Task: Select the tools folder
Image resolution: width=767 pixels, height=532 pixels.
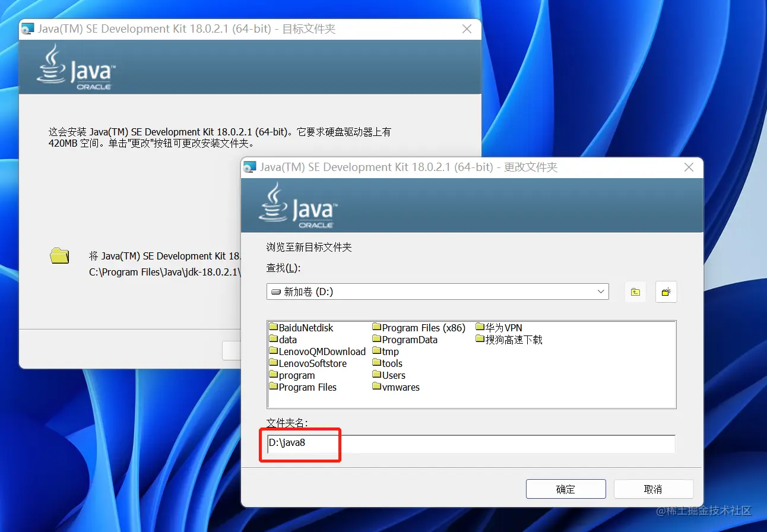Action: pyautogui.click(x=388, y=363)
